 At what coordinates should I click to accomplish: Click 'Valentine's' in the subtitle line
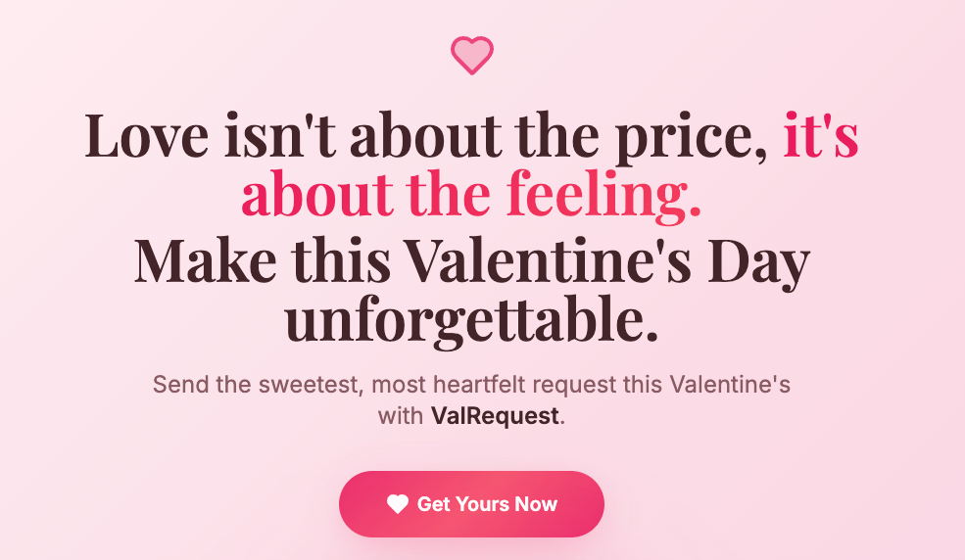tap(729, 384)
